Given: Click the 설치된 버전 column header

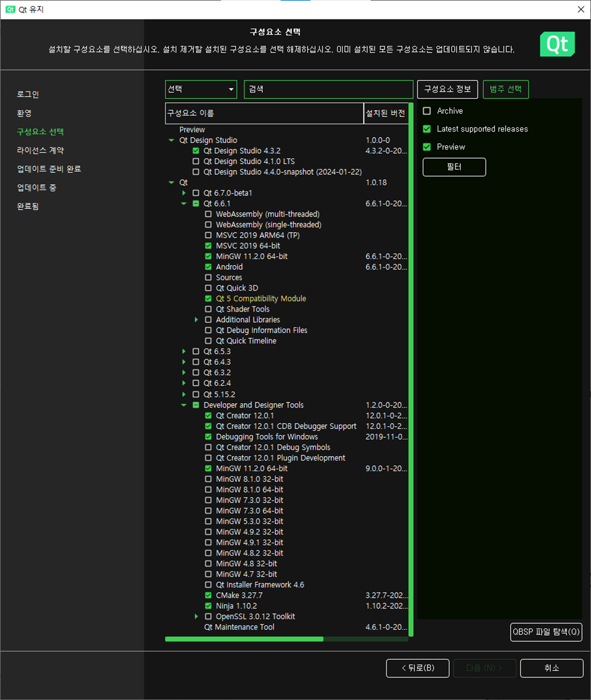Looking at the screenshot, I should pyautogui.click(x=386, y=113).
